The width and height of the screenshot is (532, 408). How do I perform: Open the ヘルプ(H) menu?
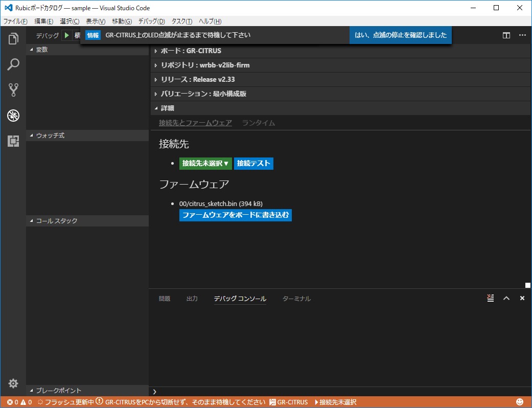(x=210, y=21)
